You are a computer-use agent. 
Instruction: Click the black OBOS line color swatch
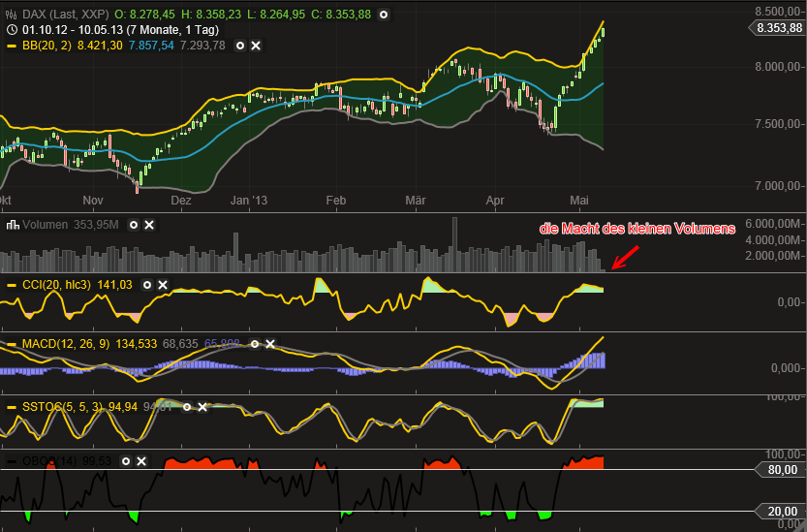click(12, 461)
